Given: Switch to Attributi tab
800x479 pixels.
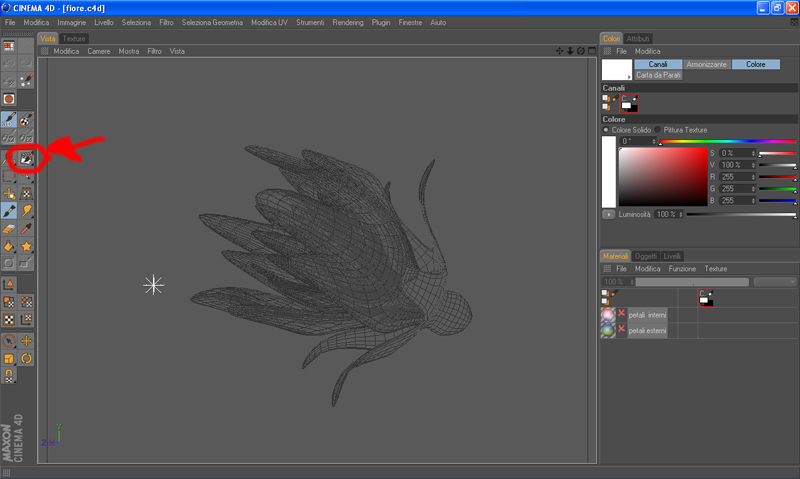Looking at the screenshot, I should pyautogui.click(x=638, y=39).
